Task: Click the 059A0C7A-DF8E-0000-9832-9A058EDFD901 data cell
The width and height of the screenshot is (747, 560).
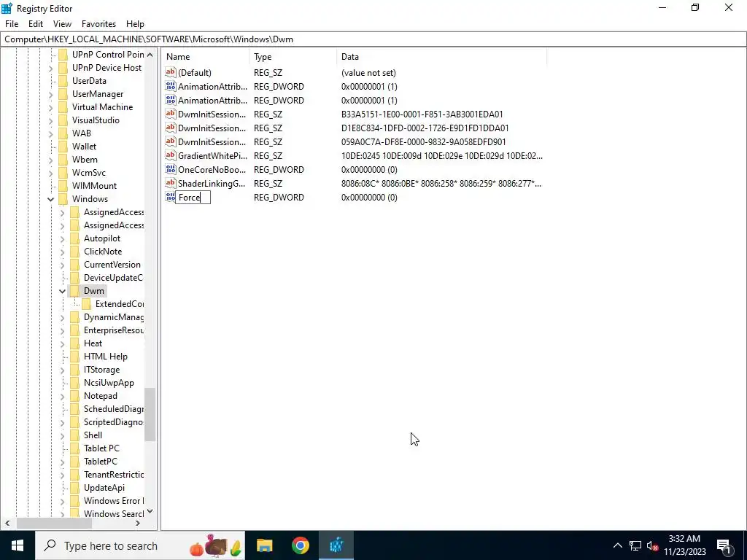Action: tap(424, 142)
